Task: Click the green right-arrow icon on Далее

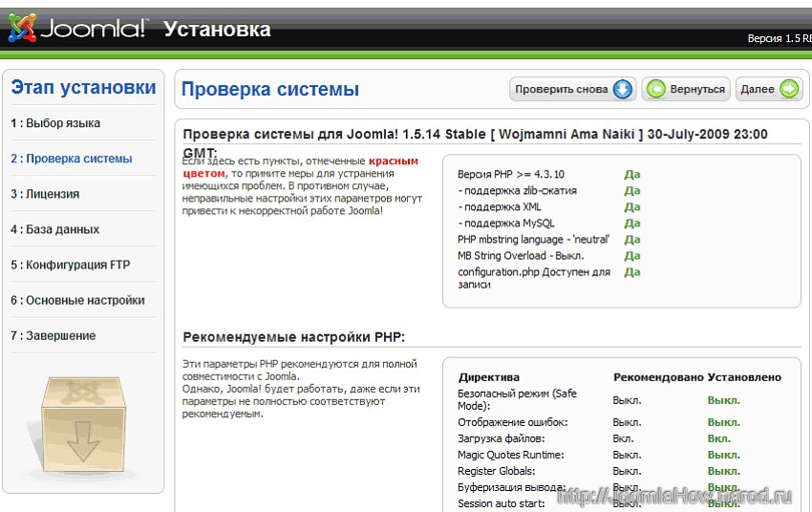Action: pyautogui.click(x=789, y=89)
